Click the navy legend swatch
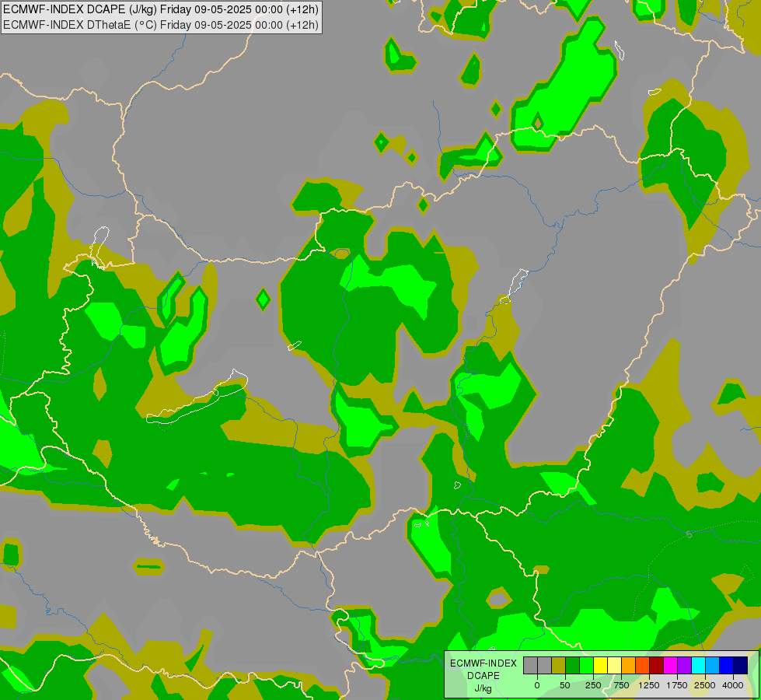Screen dimensions: 761x700 coord(741,665)
